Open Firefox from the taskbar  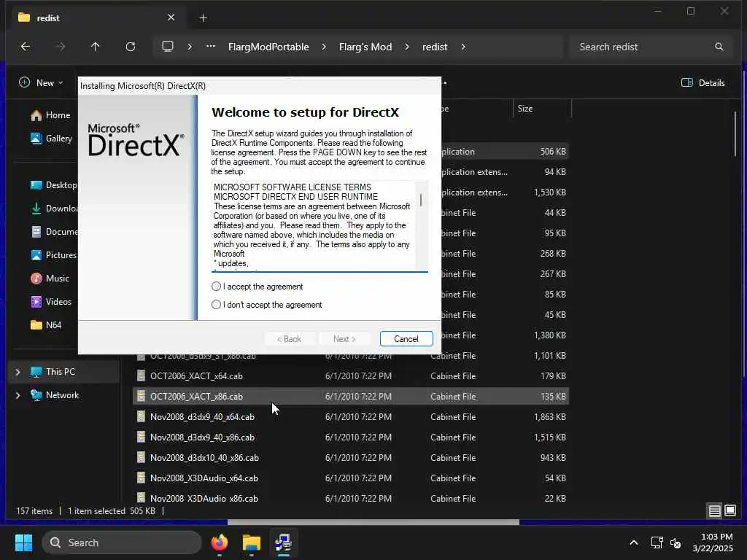(x=219, y=542)
